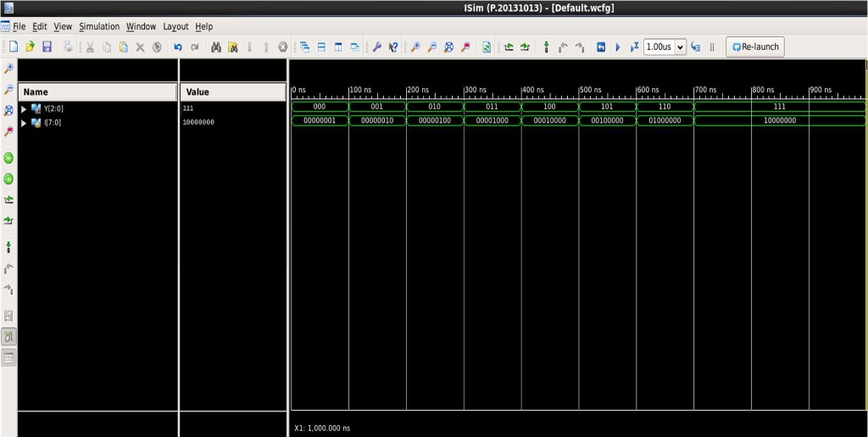The width and height of the screenshot is (868, 437).
Task: Open the Layout menu
Action: click(x=175, y=27)
